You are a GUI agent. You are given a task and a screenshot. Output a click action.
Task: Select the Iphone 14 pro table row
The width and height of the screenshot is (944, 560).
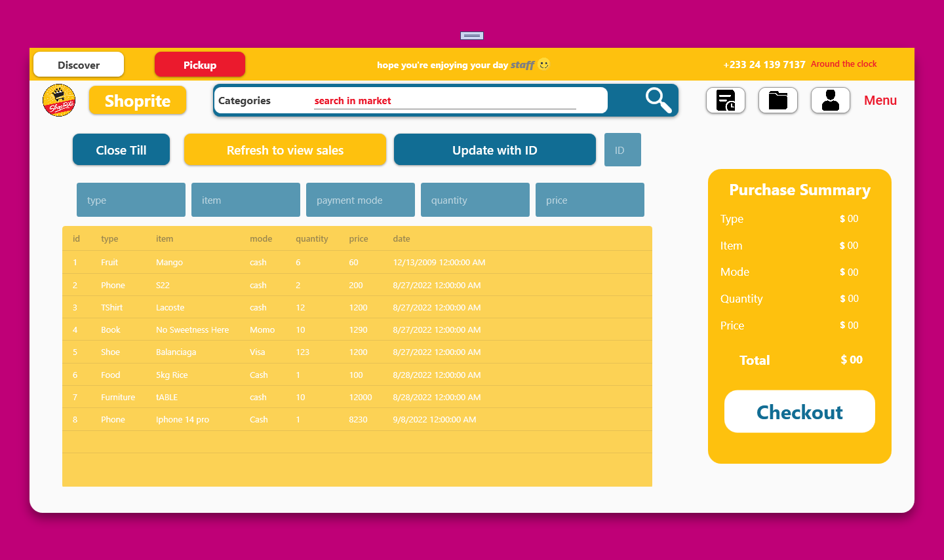point(357,419)
